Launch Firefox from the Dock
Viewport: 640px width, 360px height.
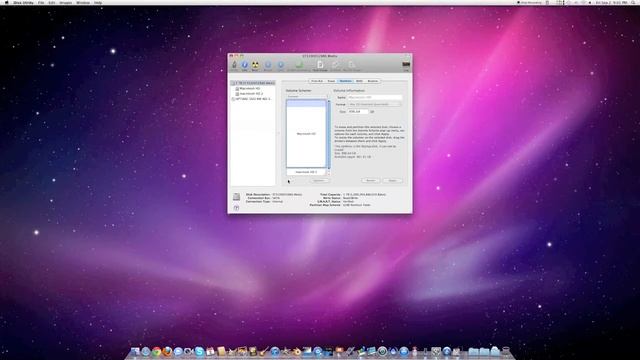(x=167, y=351)
